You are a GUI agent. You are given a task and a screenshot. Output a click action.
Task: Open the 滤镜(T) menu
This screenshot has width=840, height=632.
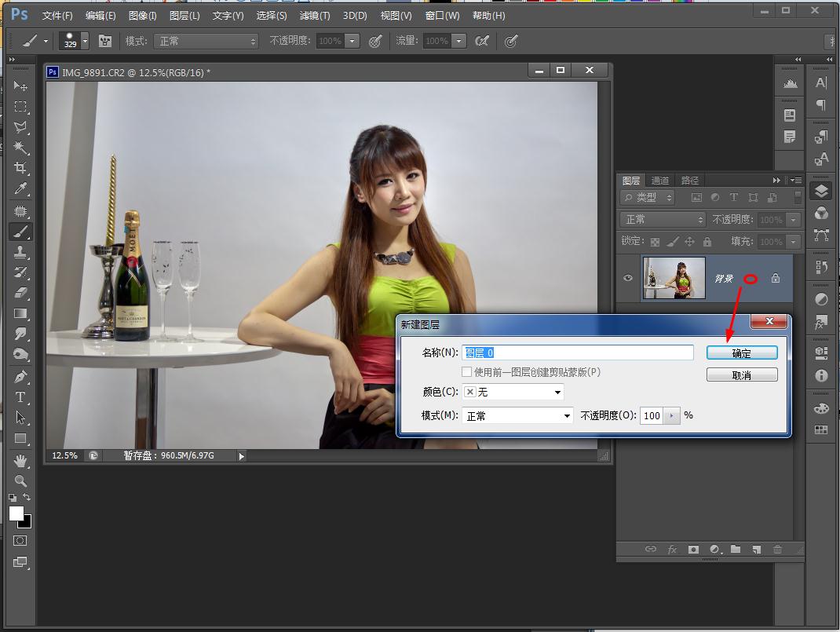pyautogui.click(x=315, y=16)
